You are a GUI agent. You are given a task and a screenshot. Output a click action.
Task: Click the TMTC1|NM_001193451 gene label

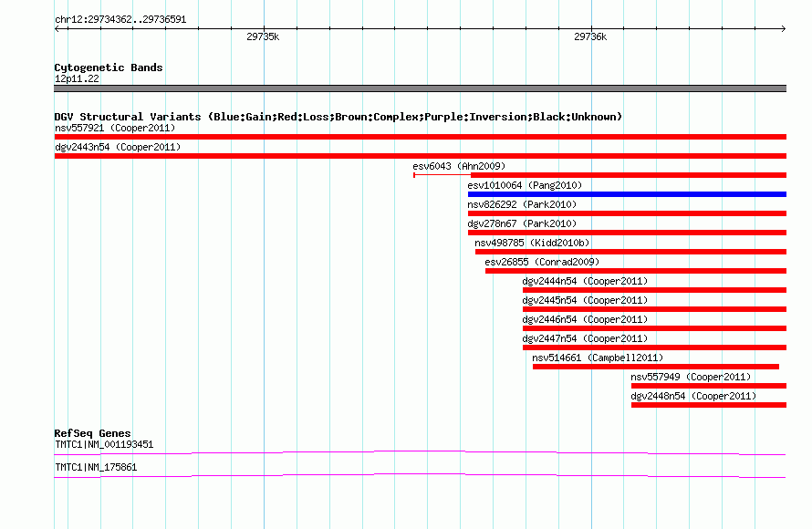[x=104, y=444]
